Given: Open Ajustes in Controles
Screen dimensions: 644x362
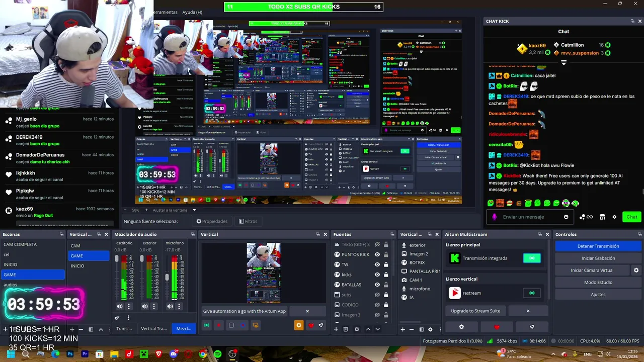Looking at the screenshot, I should click(x=598, y=294).
